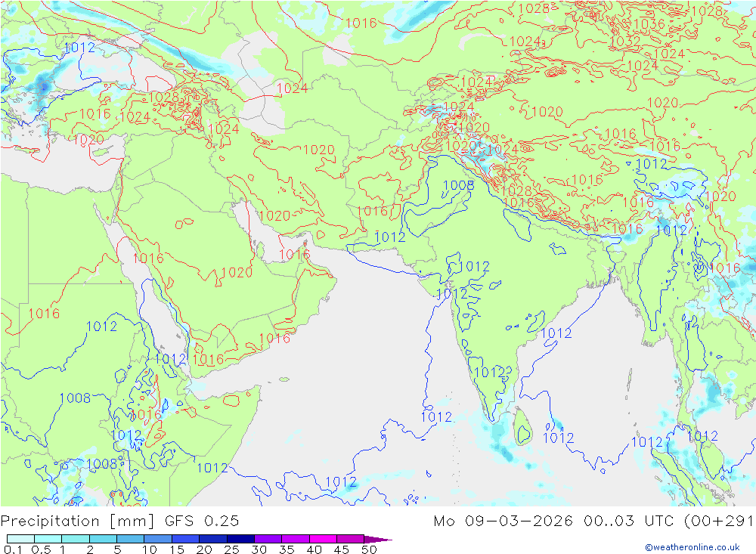Viewport: 756px width, 554px height.
Task: Click the blue '1012' label over the Black Sea
Action: (x=79, y=48)
